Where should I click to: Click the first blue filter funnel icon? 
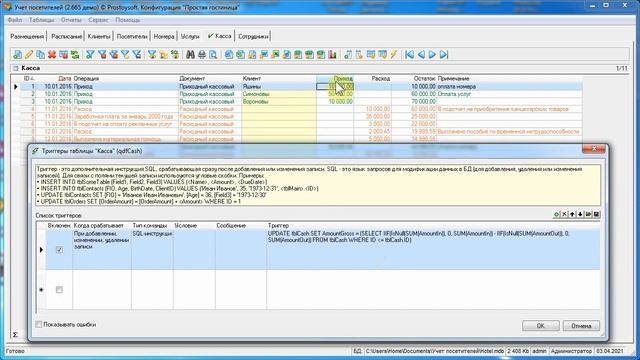pos(90,55)
